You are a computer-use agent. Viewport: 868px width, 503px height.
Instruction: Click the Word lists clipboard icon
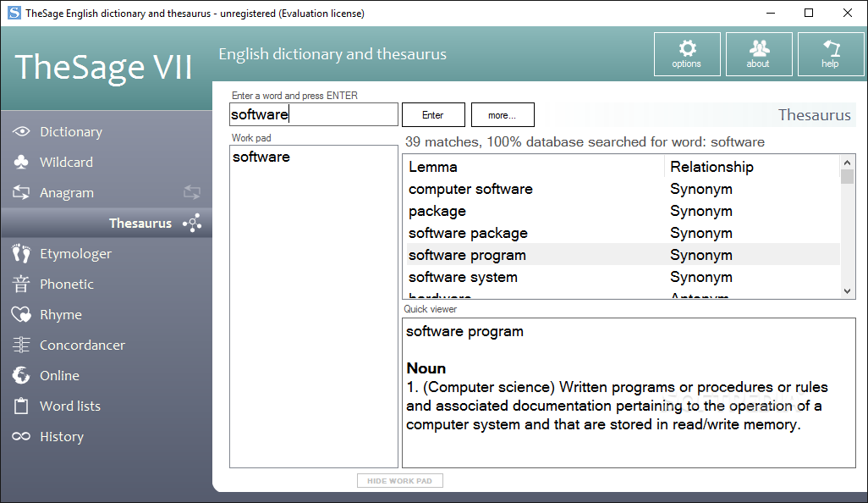tap(21, 406)
